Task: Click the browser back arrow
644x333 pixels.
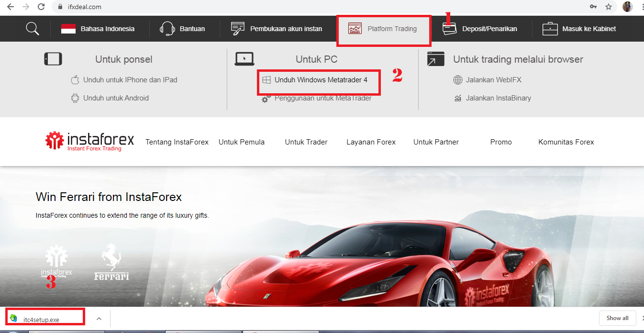Action: [10, 7]
